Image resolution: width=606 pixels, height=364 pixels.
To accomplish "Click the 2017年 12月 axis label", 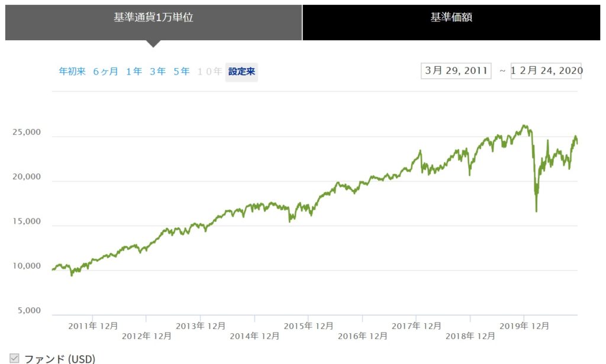I will [416, 326].
